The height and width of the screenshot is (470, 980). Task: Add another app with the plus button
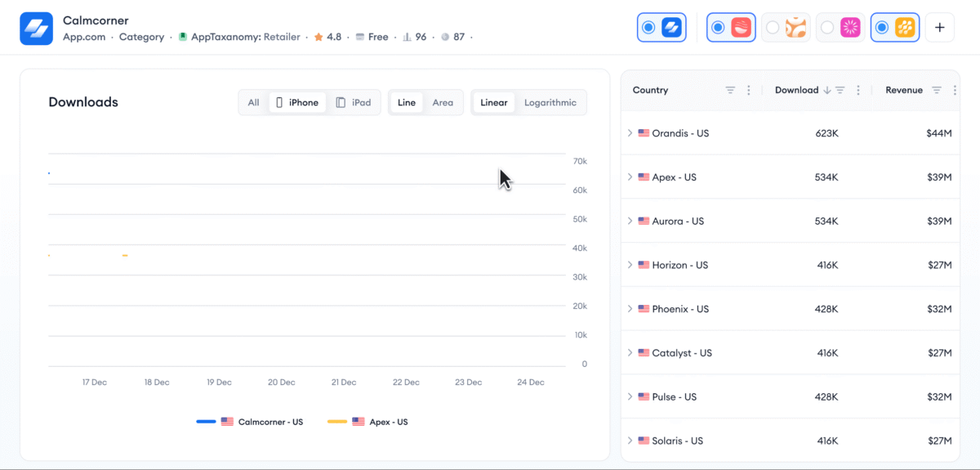pos(939,28)
